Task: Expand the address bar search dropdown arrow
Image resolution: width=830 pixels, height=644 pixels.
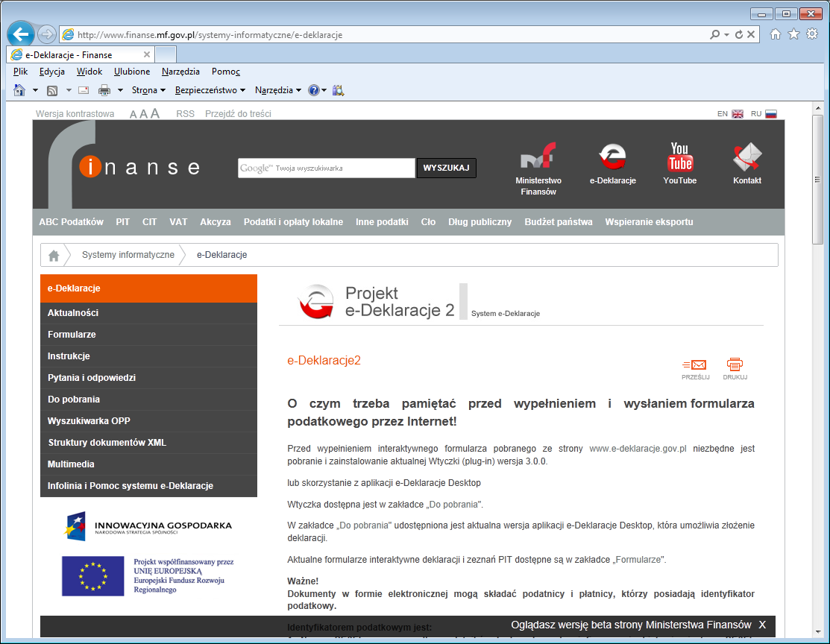Action: 726,34
